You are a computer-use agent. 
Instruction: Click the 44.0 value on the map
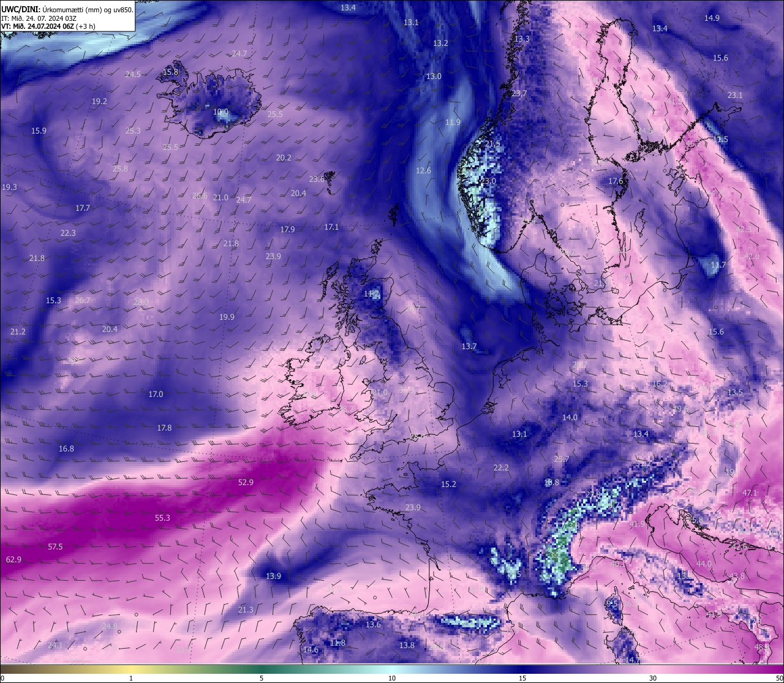click(x=704, y=564)
